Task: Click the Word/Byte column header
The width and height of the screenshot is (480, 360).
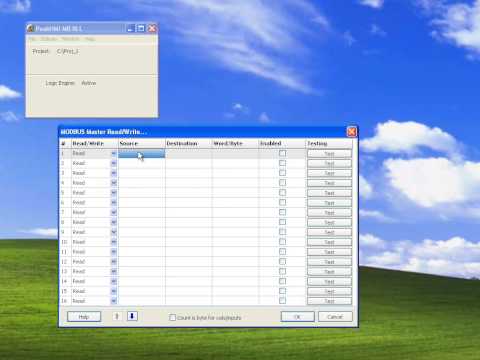Action: (235, 143)
